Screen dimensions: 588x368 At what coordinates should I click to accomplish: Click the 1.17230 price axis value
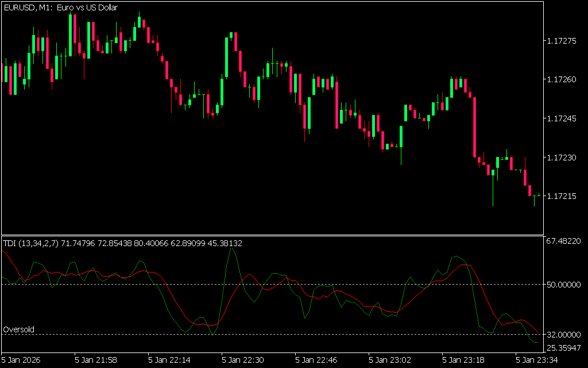click(561, 158)
